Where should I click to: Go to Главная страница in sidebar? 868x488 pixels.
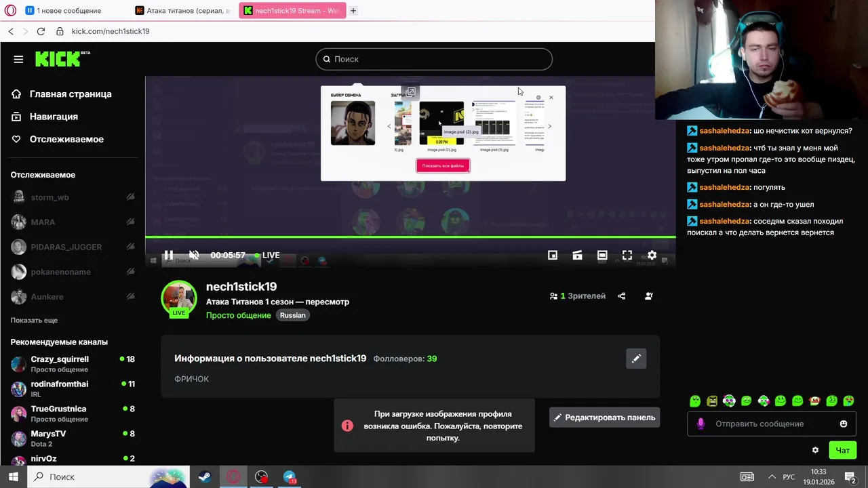point(62,94)
